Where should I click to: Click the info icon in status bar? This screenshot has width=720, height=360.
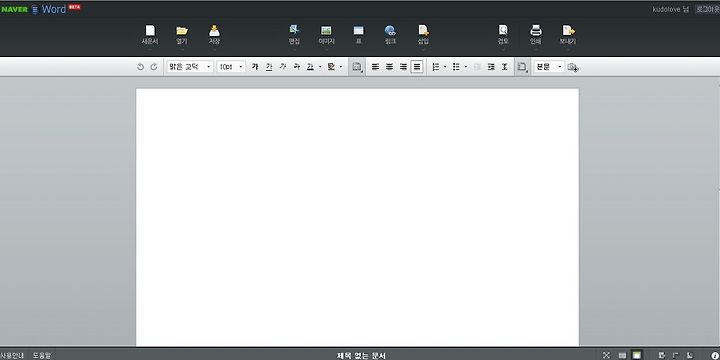tap(714, 355)
